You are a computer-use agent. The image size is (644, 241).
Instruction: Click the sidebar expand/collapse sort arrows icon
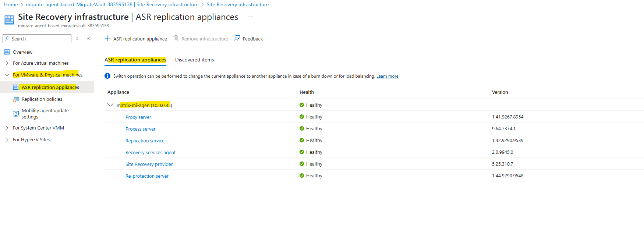pos(77,39)
